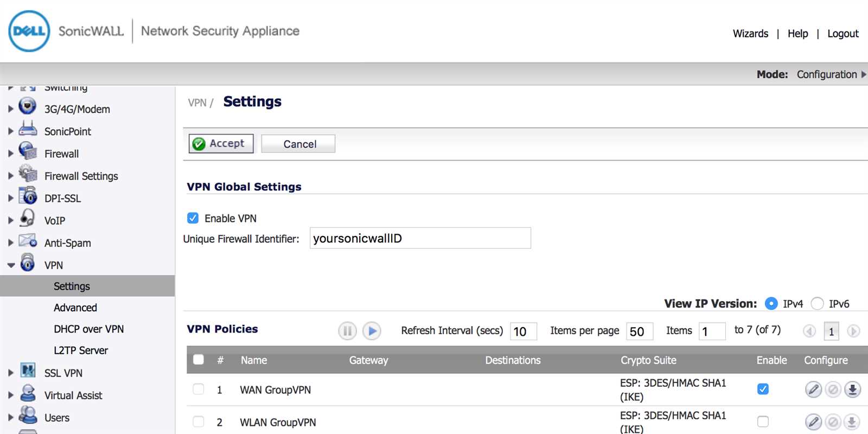Edit the WLAN GroupVPN policy
Viewport: 868px width, 434px height.
(813, 422)
